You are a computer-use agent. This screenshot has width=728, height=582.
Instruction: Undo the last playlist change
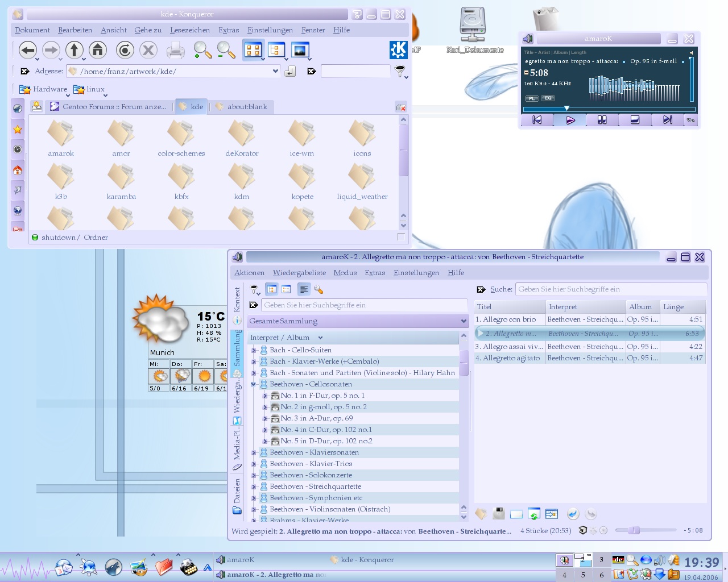pyautogui.click(x=573, y=514)
